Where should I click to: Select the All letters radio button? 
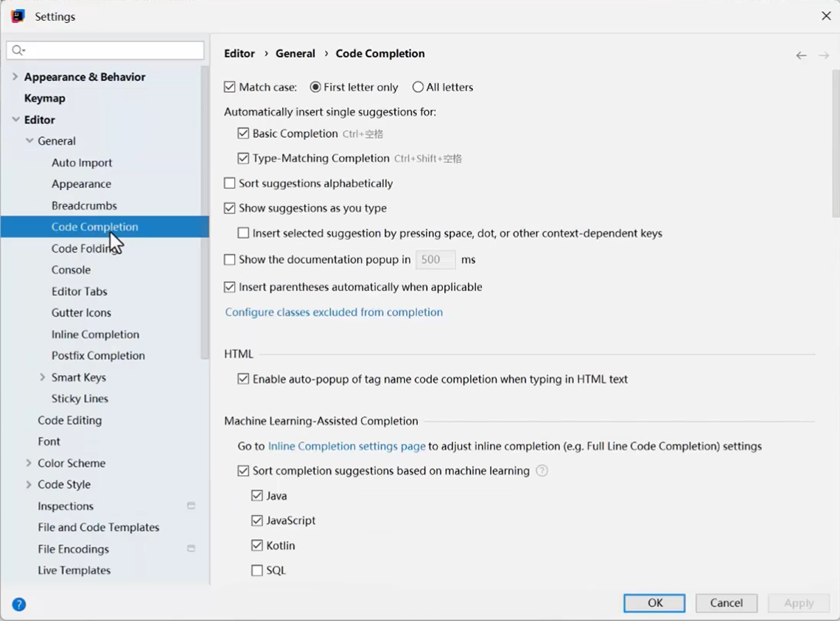click(x=418, y=87)
